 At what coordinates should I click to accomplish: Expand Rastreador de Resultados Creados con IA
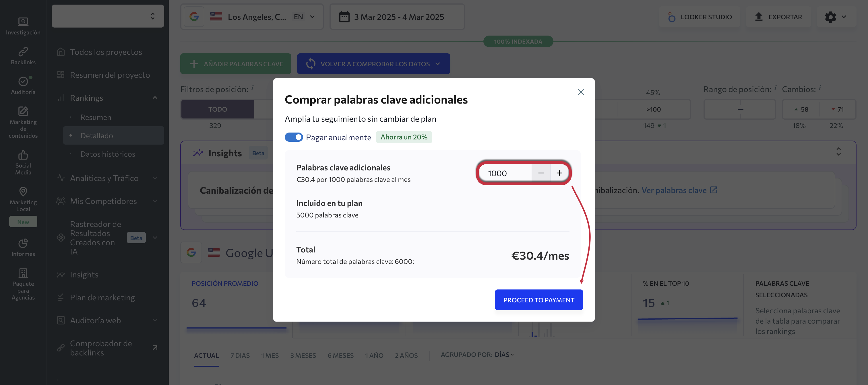[x=155, y=238]
